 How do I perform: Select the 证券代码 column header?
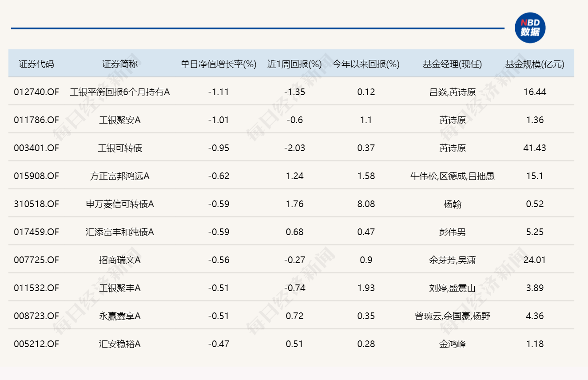[x=36, y=63]
